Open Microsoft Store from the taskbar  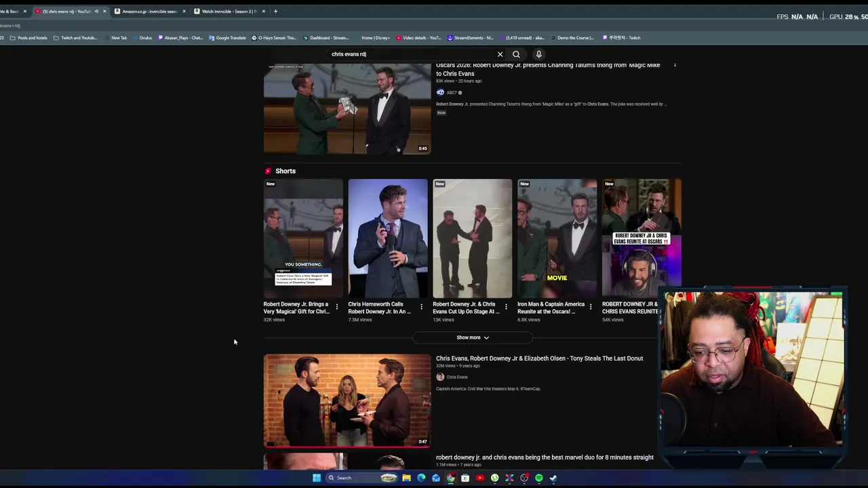point(465,478)
